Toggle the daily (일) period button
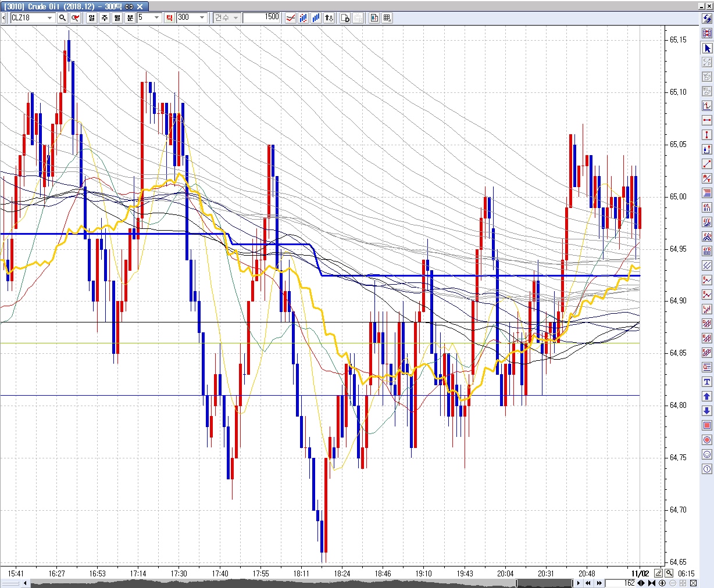 click(91, 17)
